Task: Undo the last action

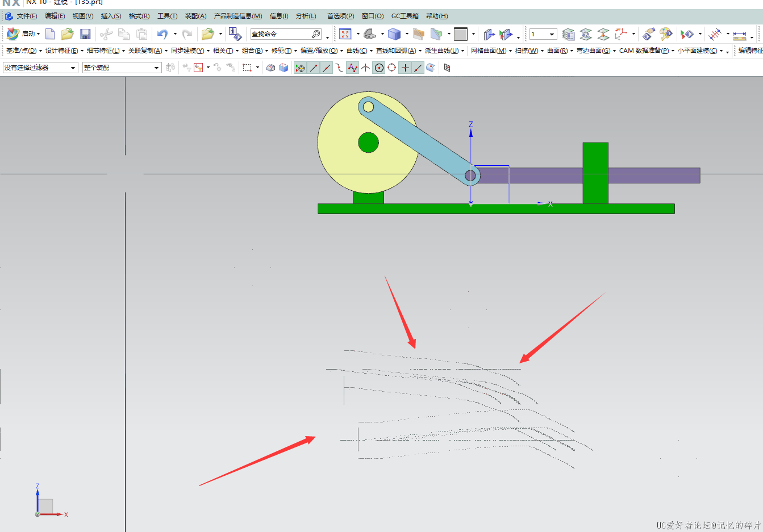Action: (x=162, y=34)
